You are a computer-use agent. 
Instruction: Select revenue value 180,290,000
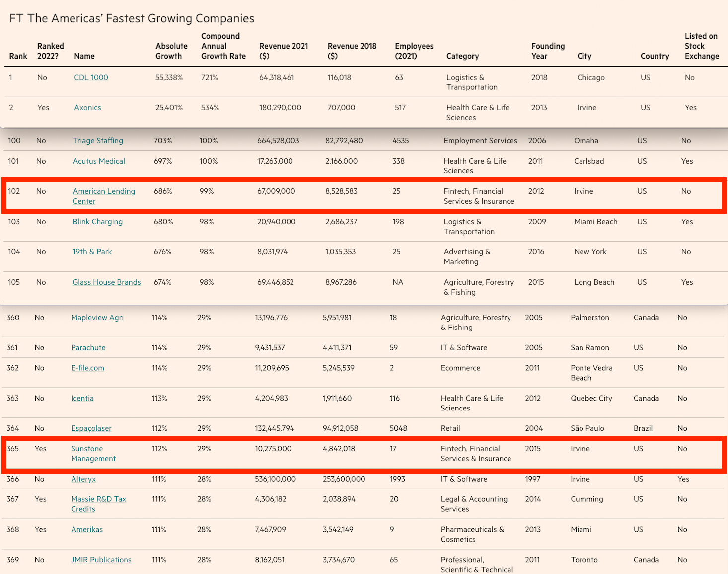pyautogui.click(x=280, y=107)
